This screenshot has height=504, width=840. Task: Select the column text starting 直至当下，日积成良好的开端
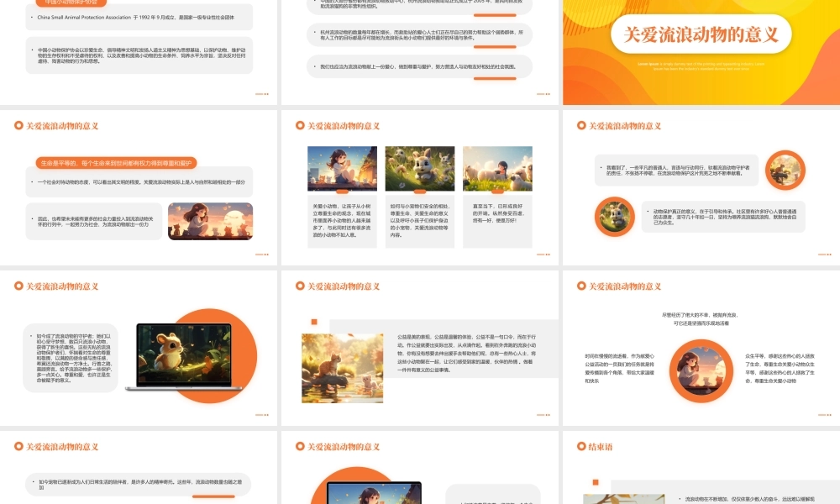497,213
